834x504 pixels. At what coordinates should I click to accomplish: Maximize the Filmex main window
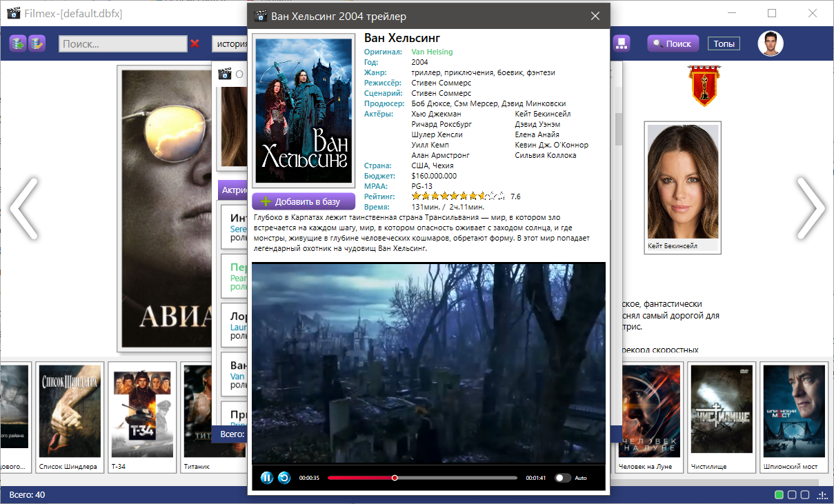772,13
